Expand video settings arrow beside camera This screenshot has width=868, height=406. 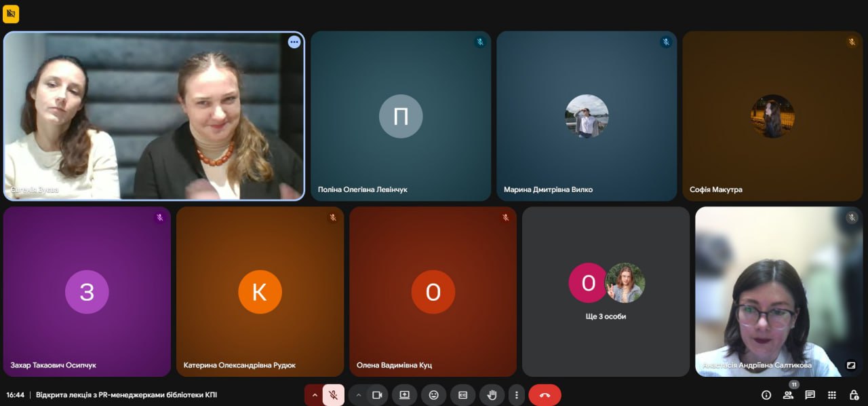(359, 395)
